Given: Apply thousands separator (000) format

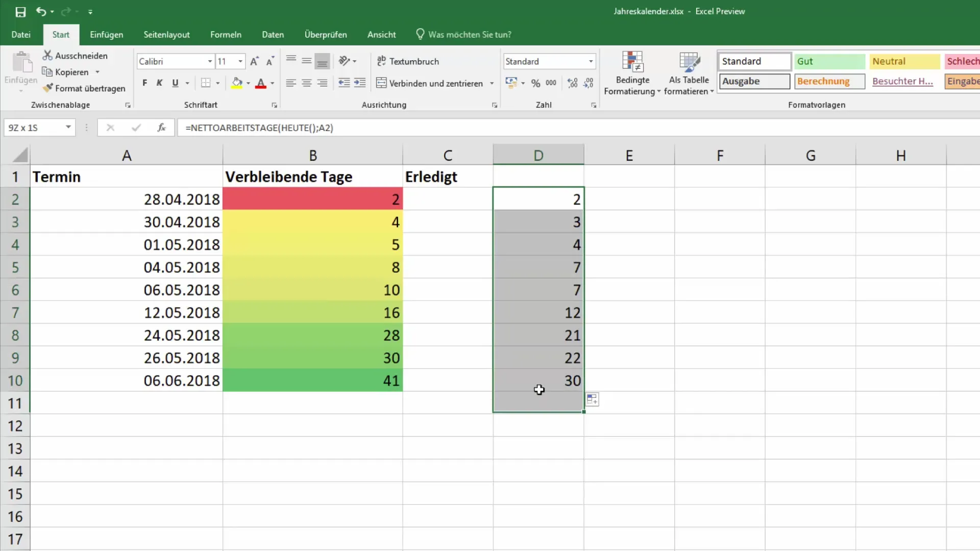Looking at the screenshot, I should [x=551, y=83].
